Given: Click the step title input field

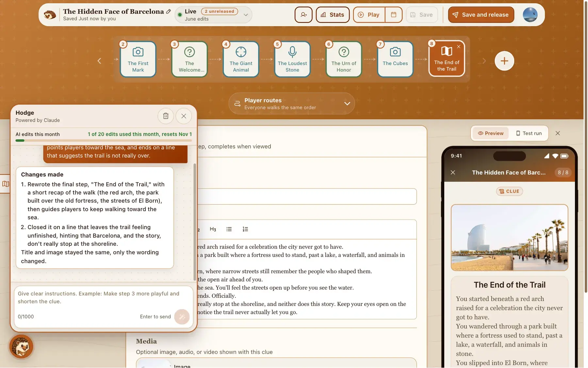Looking at the screenshot, I should [306, 197].
